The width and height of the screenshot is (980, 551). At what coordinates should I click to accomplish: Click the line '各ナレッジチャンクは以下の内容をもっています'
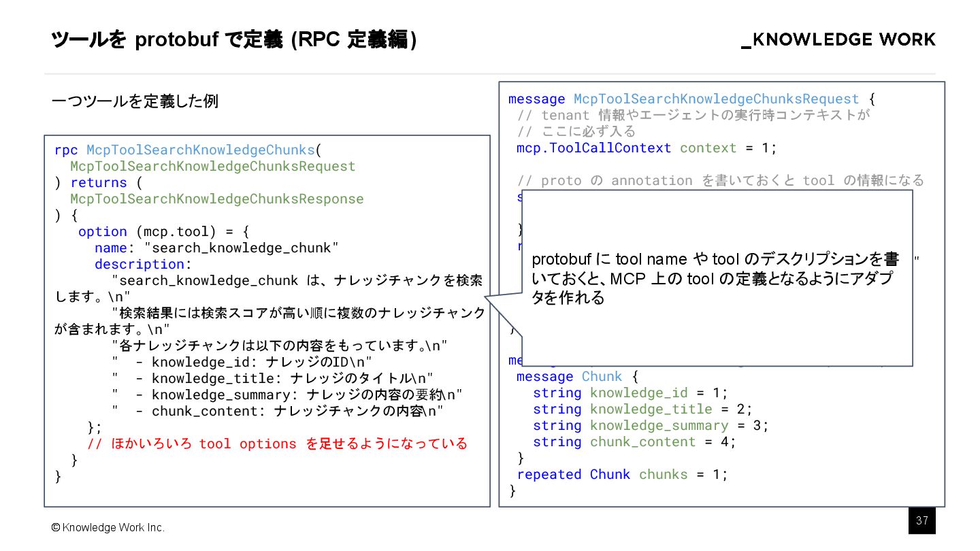[x=280, y=346]
